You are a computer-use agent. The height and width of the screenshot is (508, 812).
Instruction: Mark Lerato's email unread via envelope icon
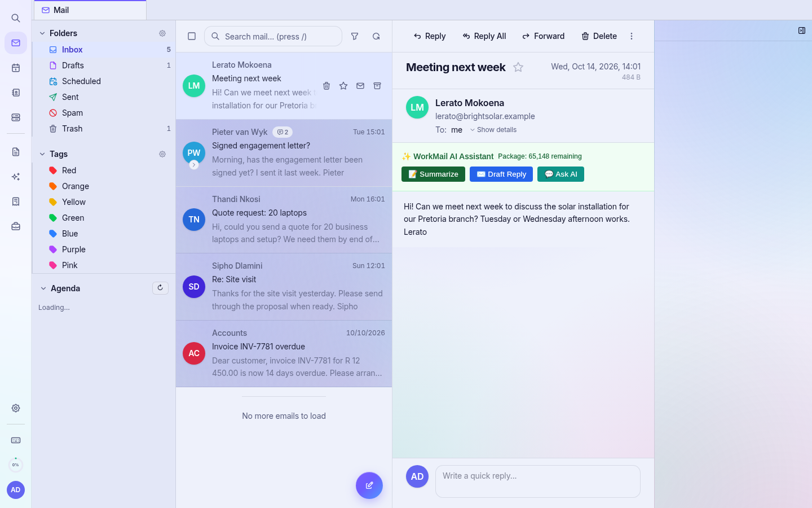(x=360, y=86)
